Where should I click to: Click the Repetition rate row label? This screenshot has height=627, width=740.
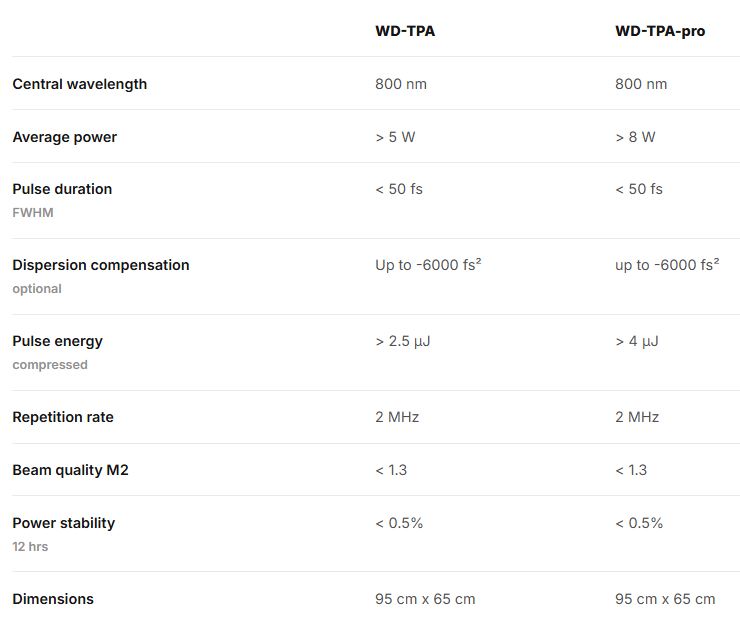[64, 417]
